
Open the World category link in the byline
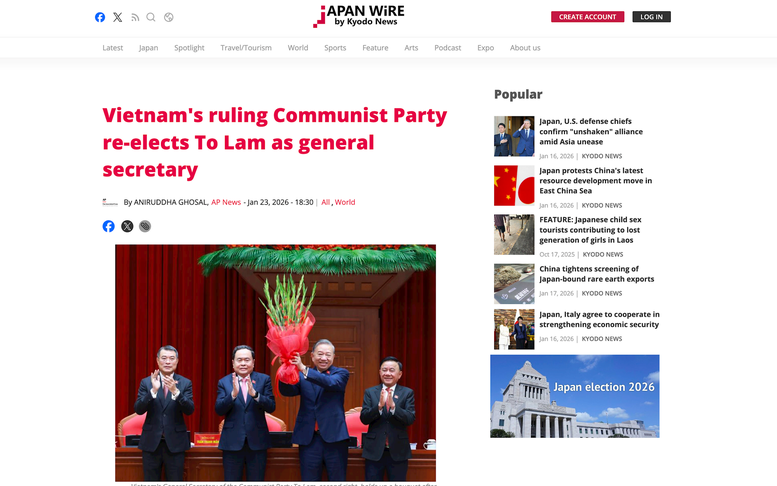tap(345, 202)
